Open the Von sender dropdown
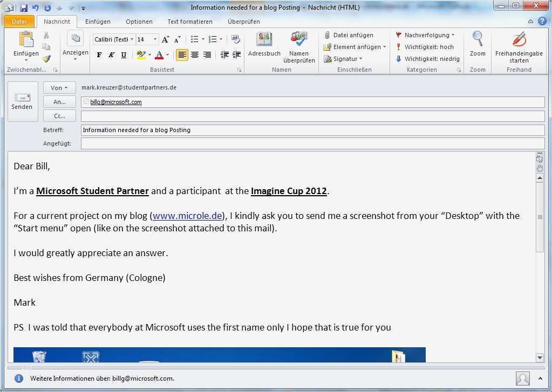Screen dimensions: 552x392 coord(59,88)
